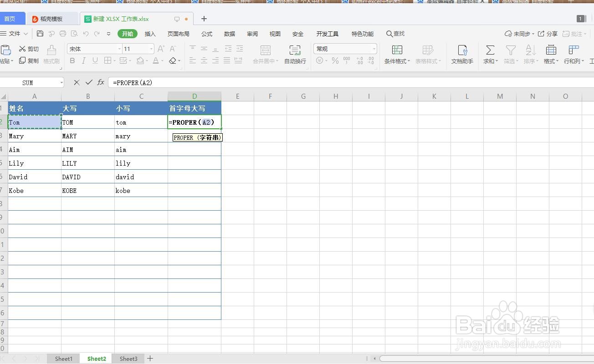The height and width of the screenshot is (364, 594).
Task: Align text right horizontally
Action: (215, 61)
